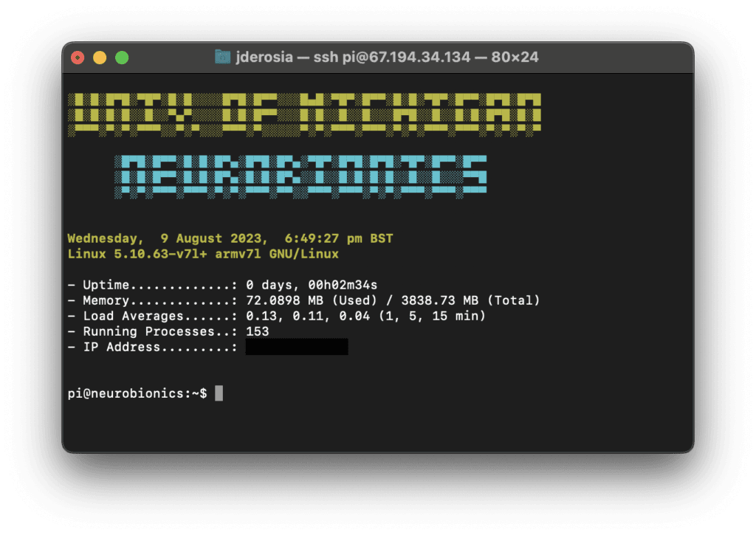The height and width of the screenshot is (535, 756).
Task: Click the load values "0.13, 0.11, 0.04"
Action: 308,316
